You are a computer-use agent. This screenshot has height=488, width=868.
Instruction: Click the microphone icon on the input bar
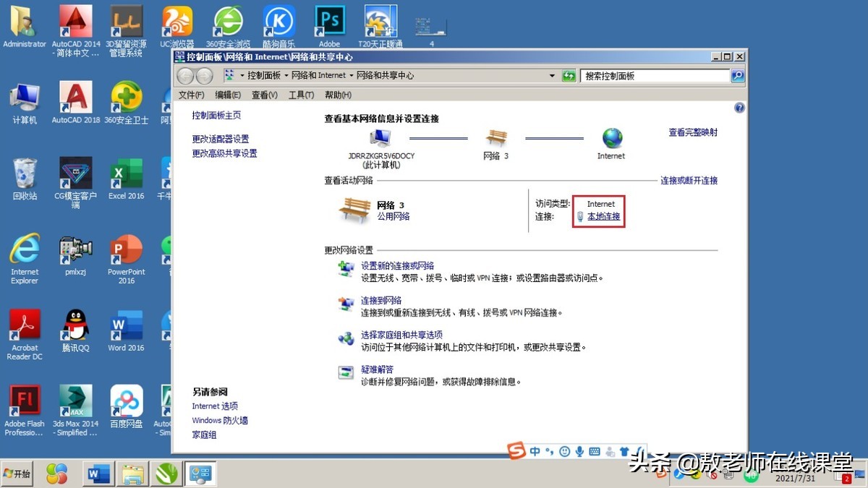tap(580, 451)
